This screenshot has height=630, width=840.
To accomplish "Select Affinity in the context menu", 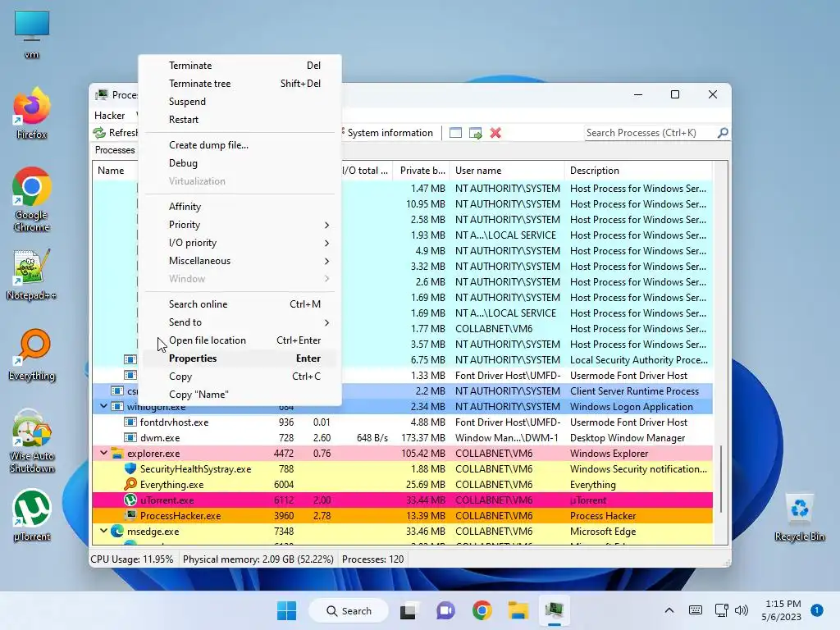I will (x=240, y=207).
